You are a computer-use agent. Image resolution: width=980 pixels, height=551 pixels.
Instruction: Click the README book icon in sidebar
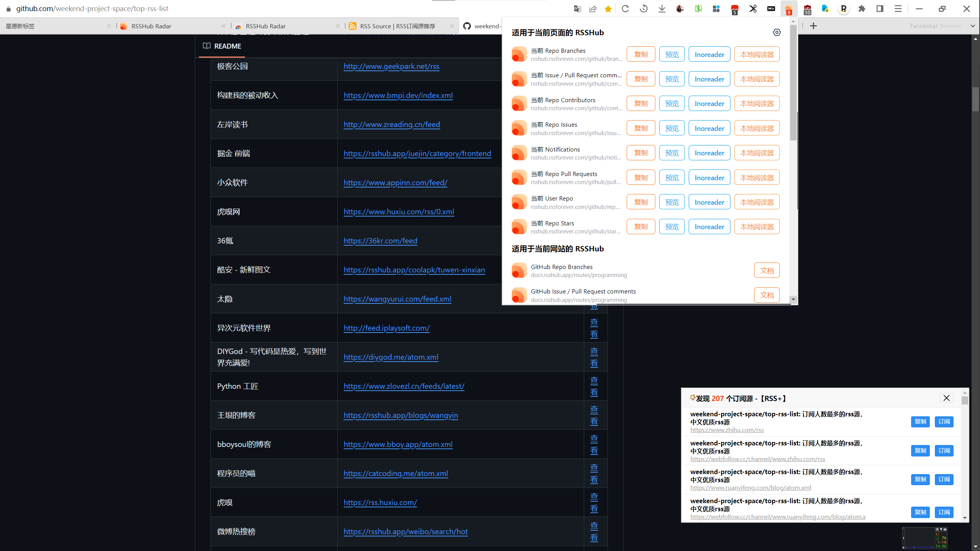pyautogui.click(x=207, y=45)
